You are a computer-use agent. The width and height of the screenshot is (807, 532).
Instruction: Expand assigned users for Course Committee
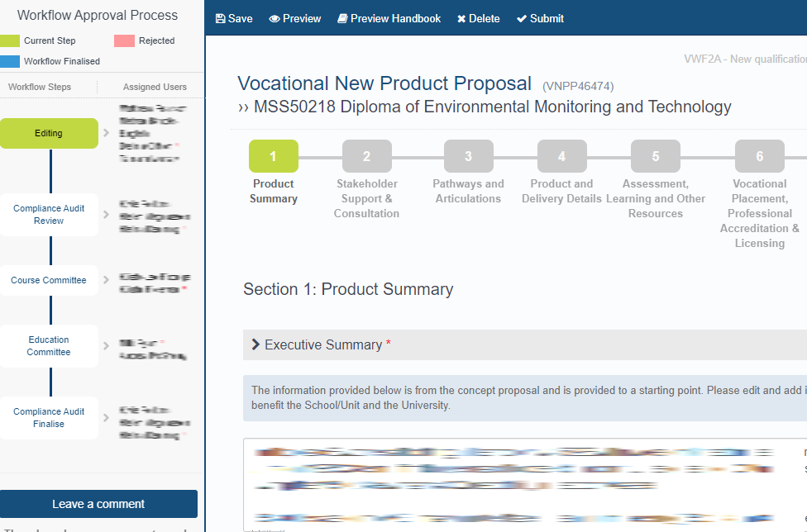pos(106,280)
